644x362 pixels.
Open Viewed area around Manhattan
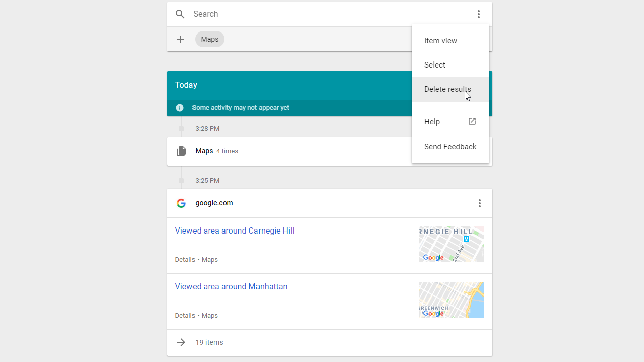click(231, 286)
